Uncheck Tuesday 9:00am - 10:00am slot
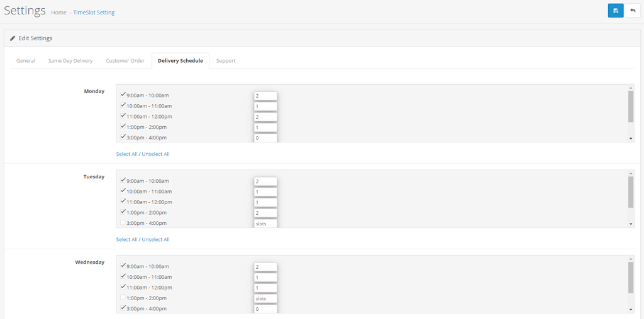 (x=123, y=180)
